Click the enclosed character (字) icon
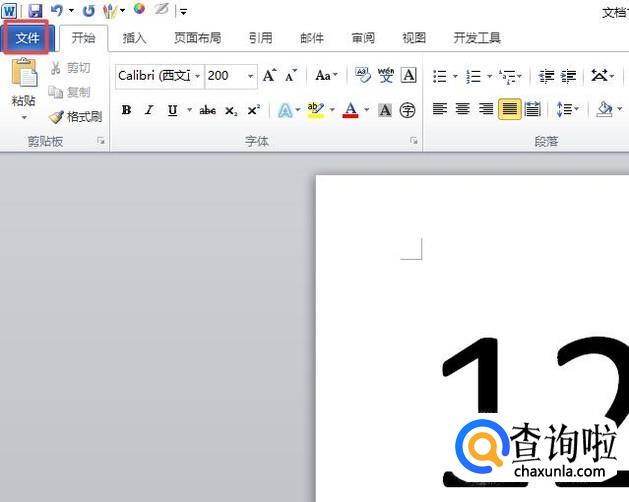 tap(408, 110)
